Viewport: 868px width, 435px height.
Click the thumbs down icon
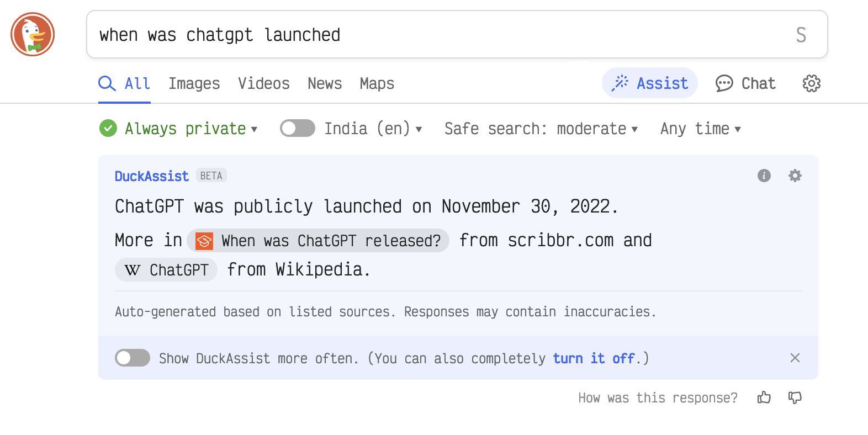click(x=795, y=397)
